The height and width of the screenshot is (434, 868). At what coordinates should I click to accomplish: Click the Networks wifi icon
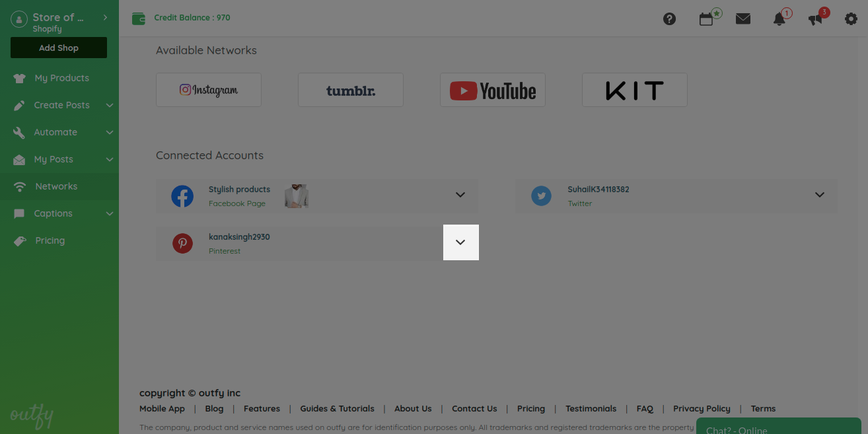click(x=20, y=186)
